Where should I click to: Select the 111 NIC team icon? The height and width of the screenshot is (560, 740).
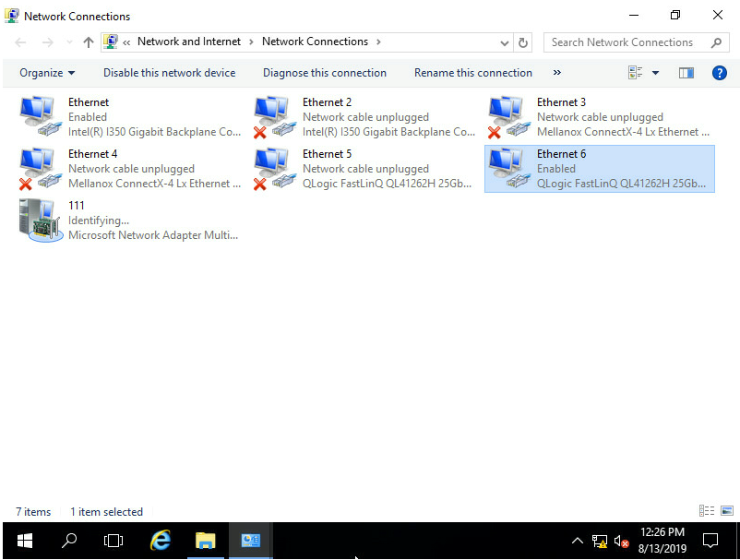pyautogui.click(x=41, y=220)
